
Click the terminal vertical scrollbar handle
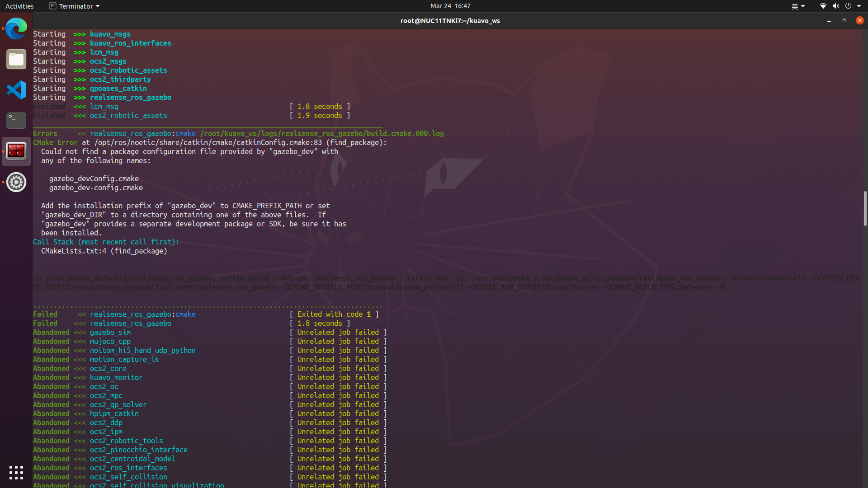point(865,208)
